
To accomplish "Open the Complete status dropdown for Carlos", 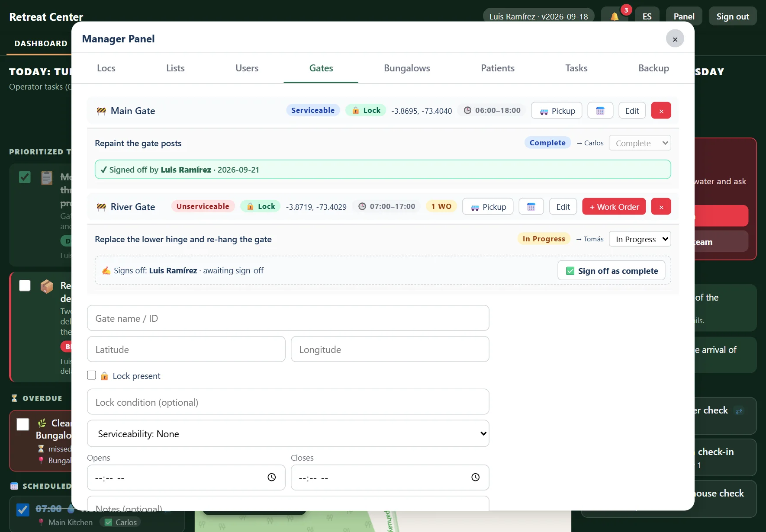I will point(640,143).
